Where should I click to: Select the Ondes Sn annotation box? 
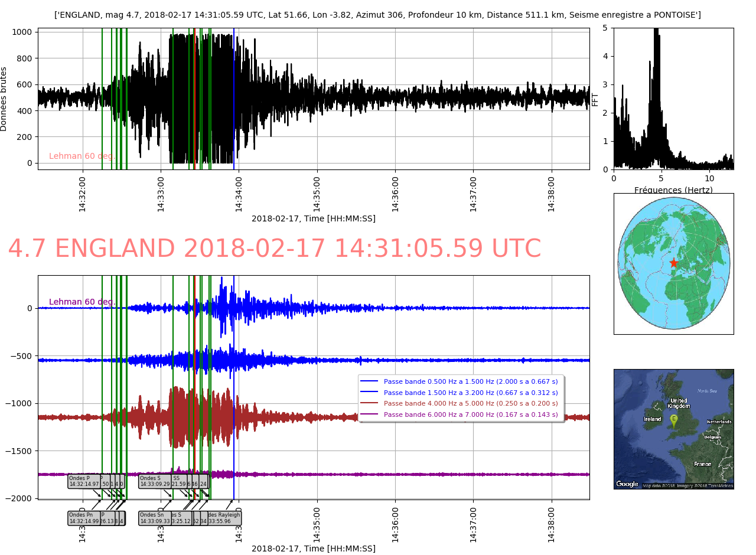tap(154, 518)
